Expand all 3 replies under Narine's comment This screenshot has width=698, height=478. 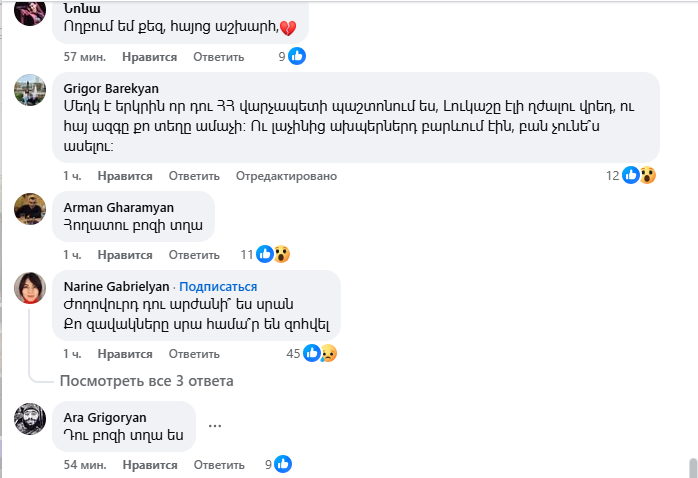[146, 381]
